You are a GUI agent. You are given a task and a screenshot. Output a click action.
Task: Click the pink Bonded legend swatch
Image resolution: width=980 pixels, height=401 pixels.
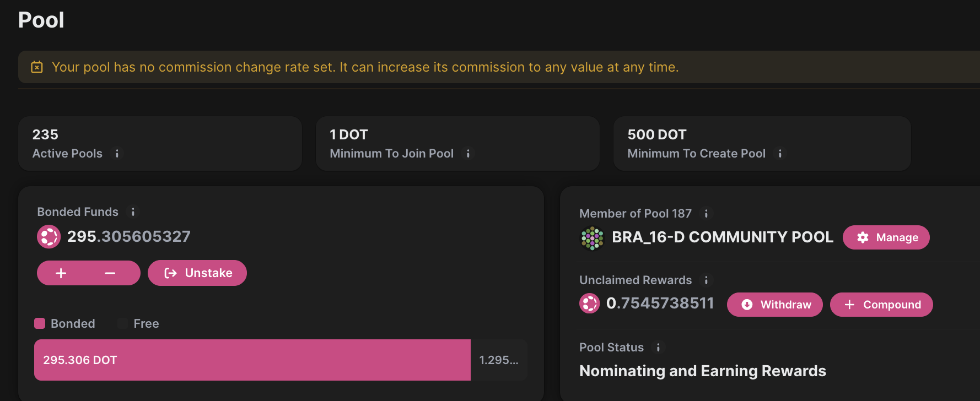coord(40,323)
